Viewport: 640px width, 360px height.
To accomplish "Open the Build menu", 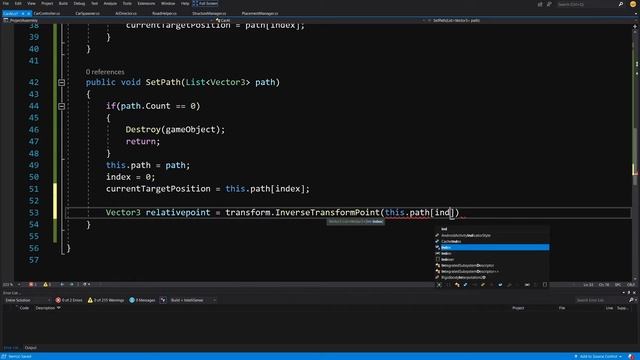I will pos(63,3).
